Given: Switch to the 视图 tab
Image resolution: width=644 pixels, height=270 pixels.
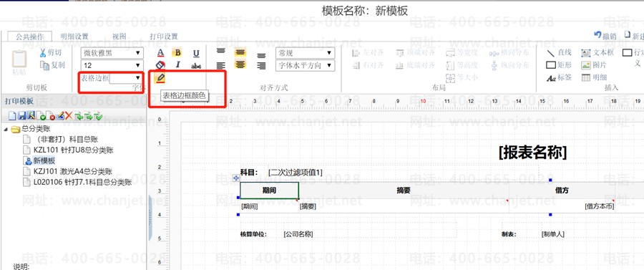Looking at the screenshot, I should [x=119, y=37].
